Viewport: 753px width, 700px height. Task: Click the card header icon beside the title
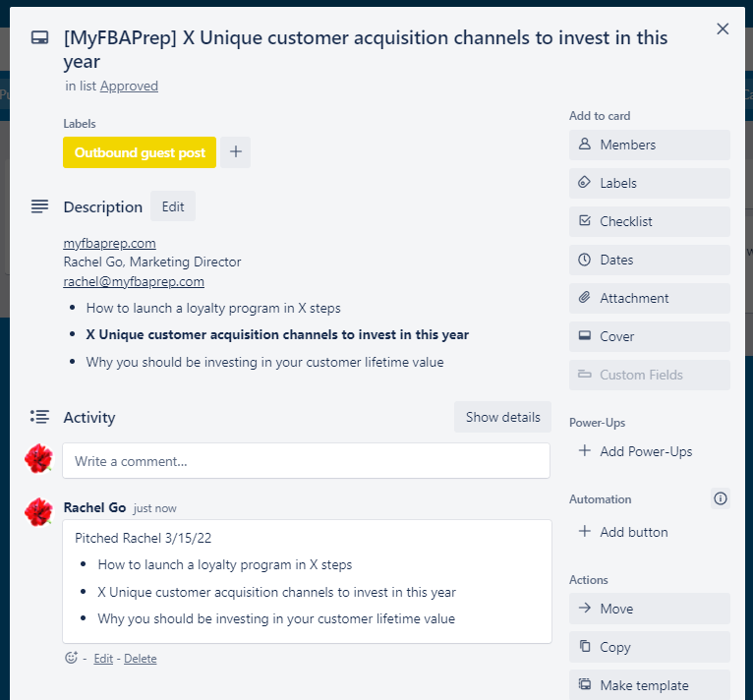39,37
